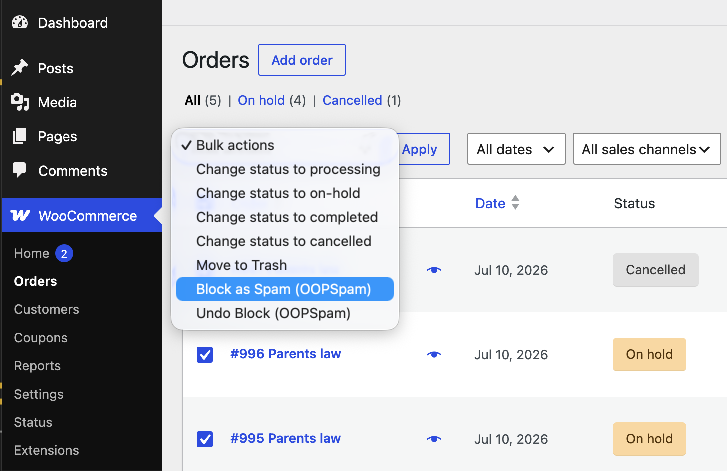Screen dimensions: 727x471
Task: Click the Home notification badge showing 2
Action: pos(64,254)
